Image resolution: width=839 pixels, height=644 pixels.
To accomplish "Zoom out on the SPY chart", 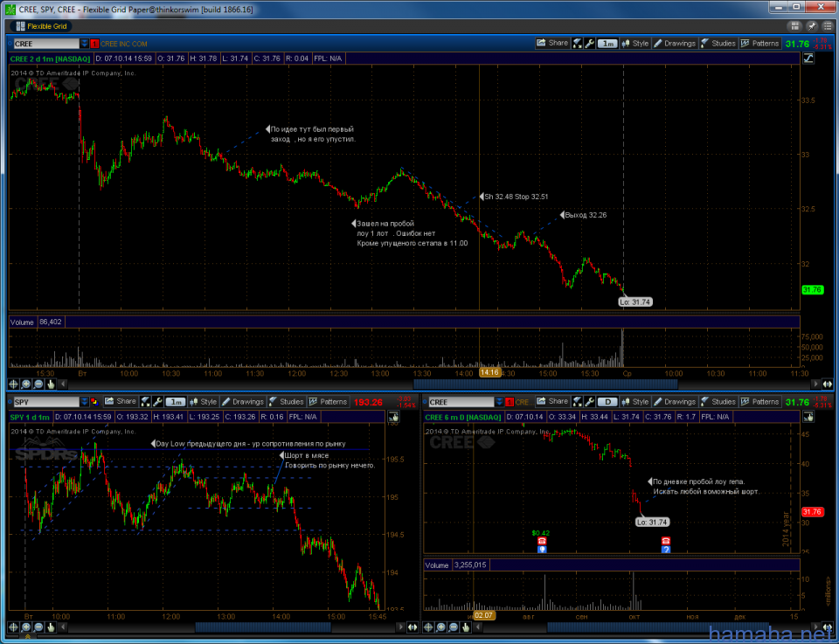I will 38,627.
